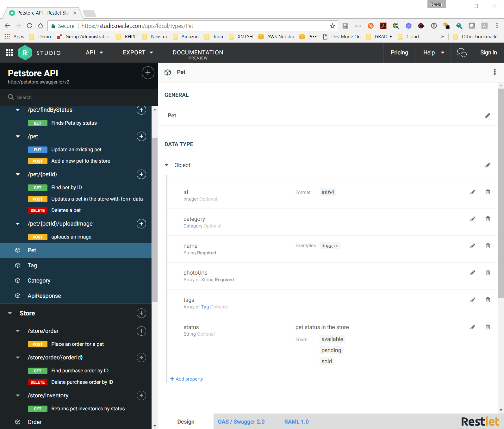The height and width of the screenshot is (429, 504).
Task: Add operation to /pet/{petId} resource
Action: (x=141, y=174)
